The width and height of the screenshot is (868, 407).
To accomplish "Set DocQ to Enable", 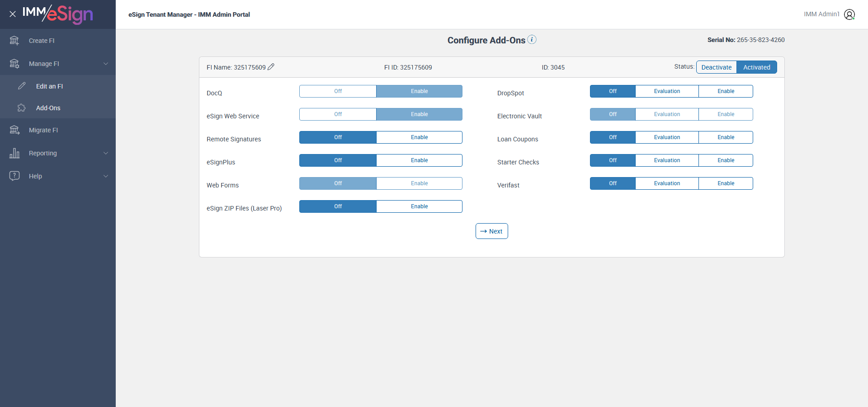I will (420, 91).
